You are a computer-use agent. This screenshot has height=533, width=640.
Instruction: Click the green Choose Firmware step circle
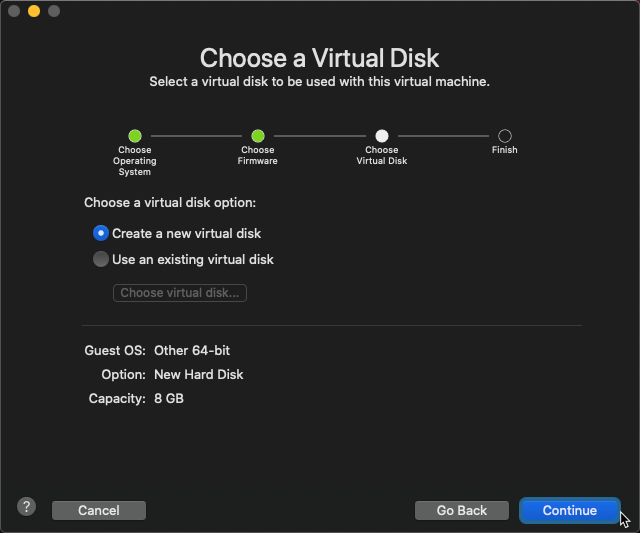pos(258,136)
